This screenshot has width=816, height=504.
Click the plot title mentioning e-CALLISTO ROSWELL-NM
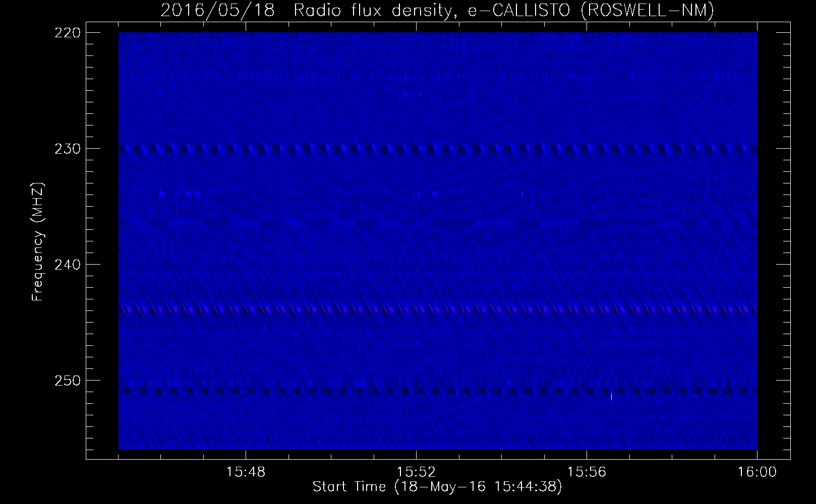(437, 11)
